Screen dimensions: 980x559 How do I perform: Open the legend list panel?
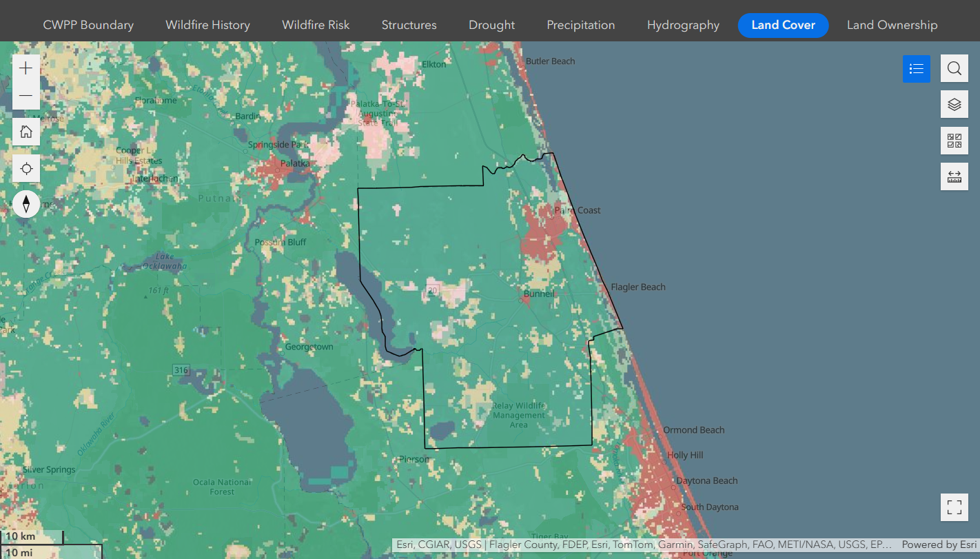[x=917, y=68]
